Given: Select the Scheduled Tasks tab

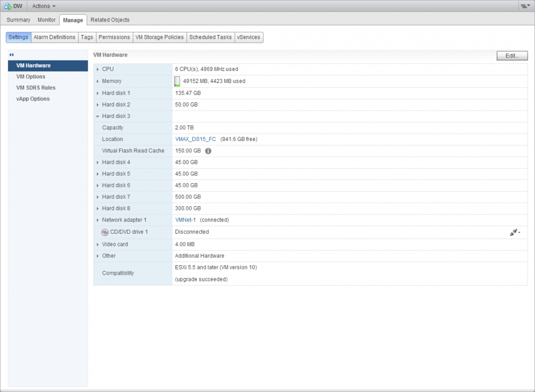Looking at the screenshot, I should click(211, 37).
